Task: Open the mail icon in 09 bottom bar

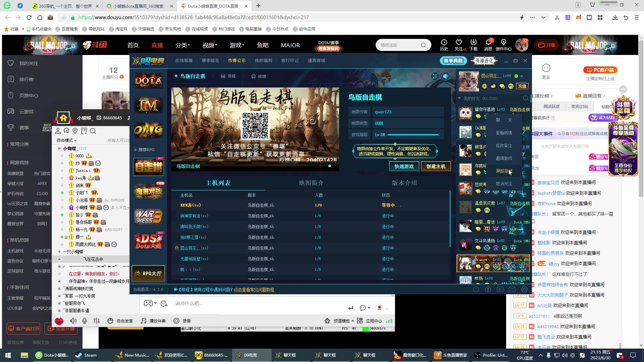Action: (512, 289)
